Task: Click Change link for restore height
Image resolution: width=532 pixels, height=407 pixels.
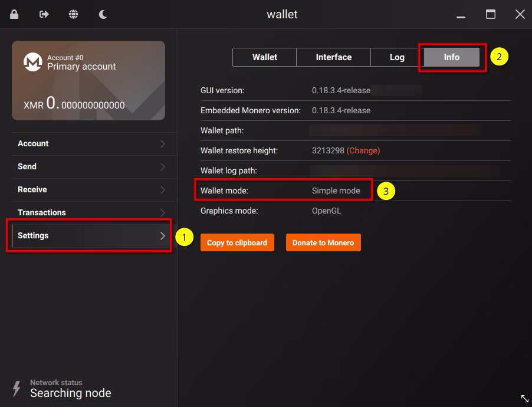Action: tap(363, 150)
